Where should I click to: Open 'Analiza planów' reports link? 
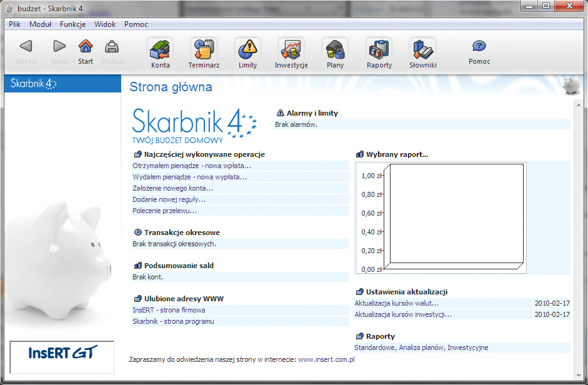pyautogui.click(x=421, y=347)
